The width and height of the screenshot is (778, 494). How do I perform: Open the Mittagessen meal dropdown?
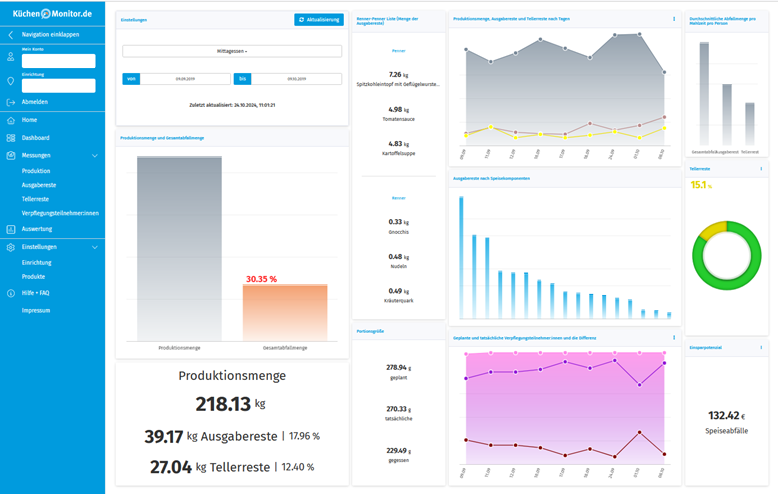click(x=232, y=51)
